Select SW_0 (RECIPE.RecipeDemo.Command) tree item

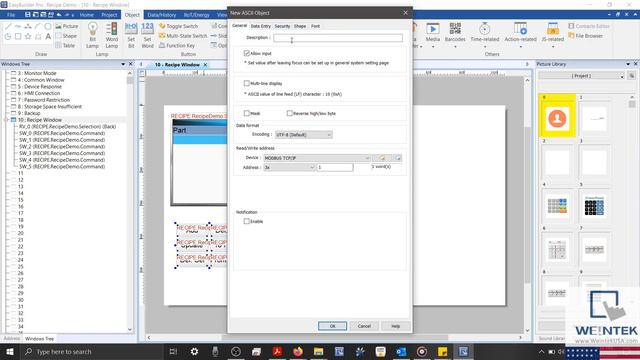[x=62, y=133]
